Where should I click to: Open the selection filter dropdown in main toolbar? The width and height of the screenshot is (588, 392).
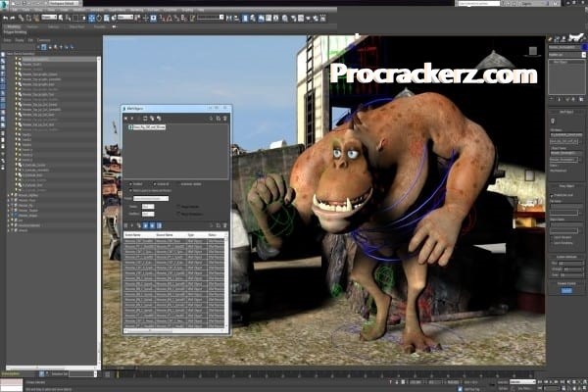pyautogui.click(x=49, y=18)
